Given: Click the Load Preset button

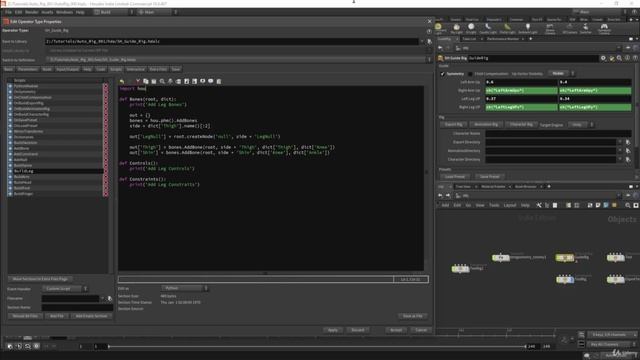Looking at the screenshot, I should click(x=455, y=177).
